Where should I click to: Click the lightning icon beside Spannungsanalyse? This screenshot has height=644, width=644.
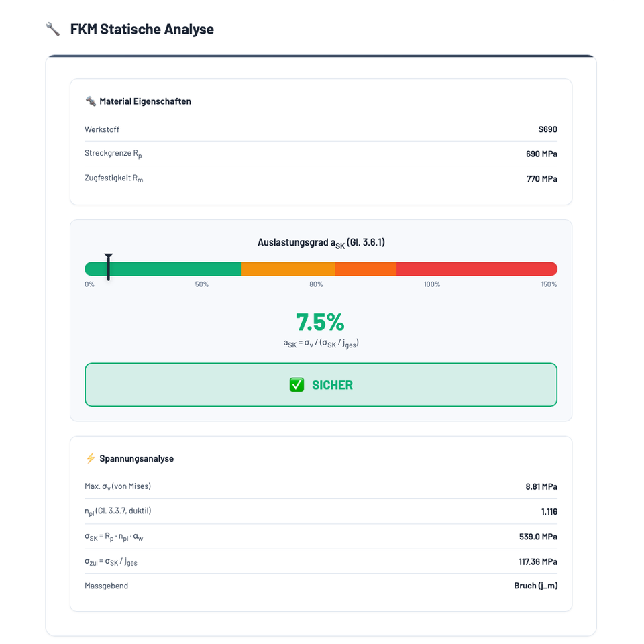coord(91,458)
